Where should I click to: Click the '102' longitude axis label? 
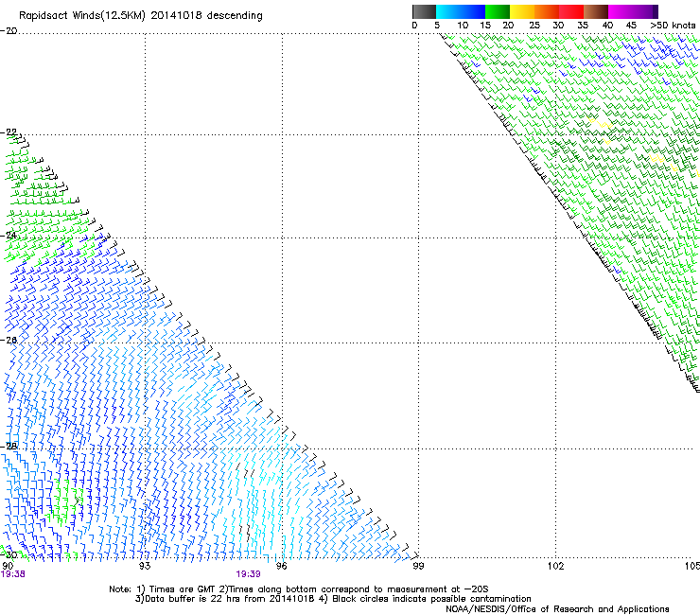point(555,566)
